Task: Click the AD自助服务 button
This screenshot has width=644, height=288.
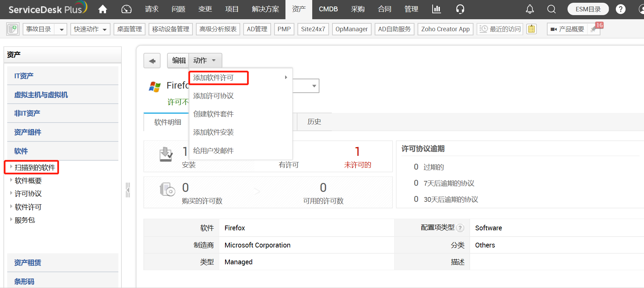Action: click(395, 29)
